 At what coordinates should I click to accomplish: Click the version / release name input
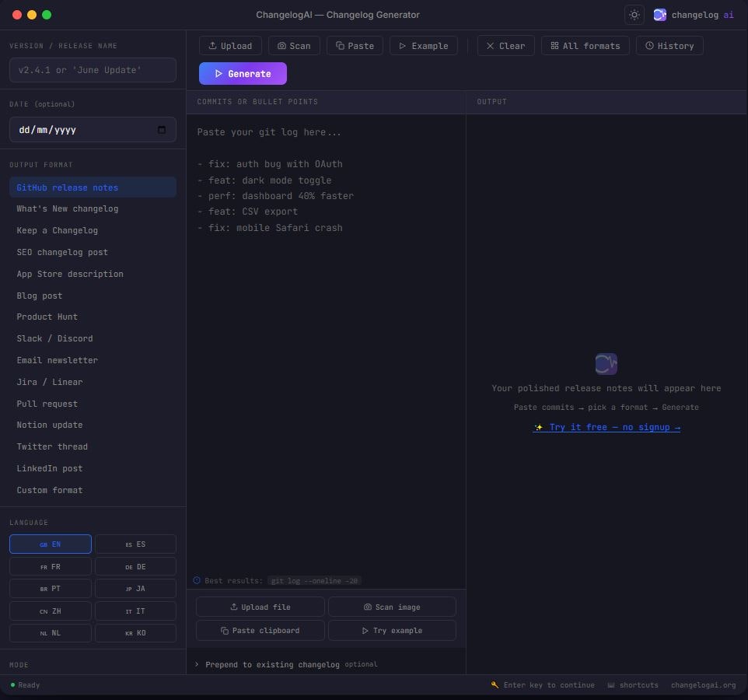(93, 70)
